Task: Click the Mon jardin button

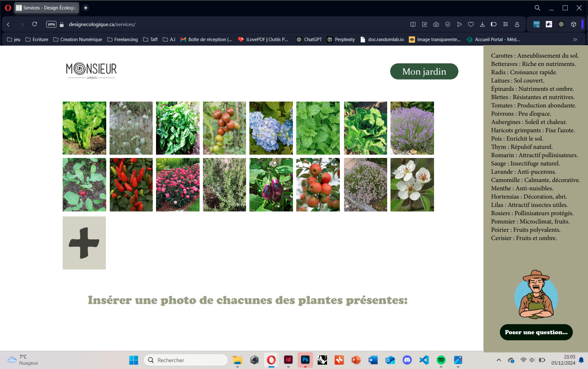Action: click(x=424, y=71)
